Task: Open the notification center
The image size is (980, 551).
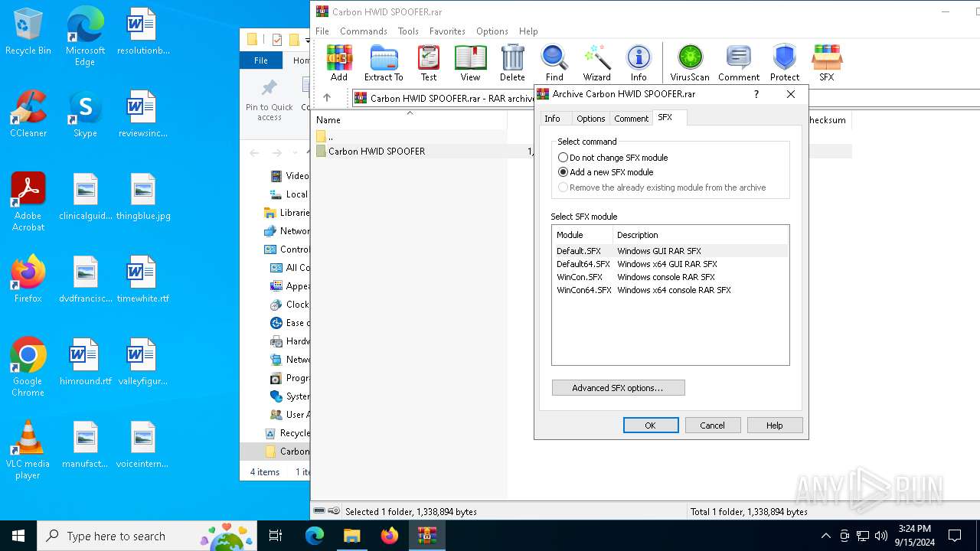Action: 955,536
